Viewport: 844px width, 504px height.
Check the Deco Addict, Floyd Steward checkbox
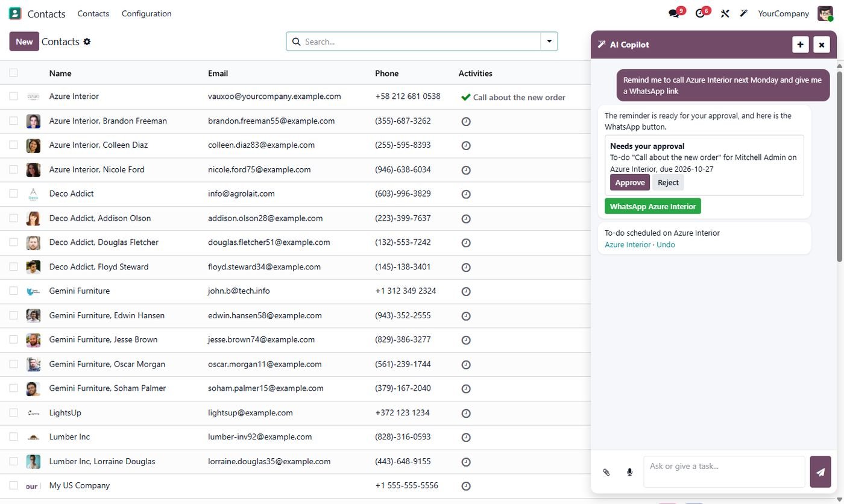pos(13,266)
